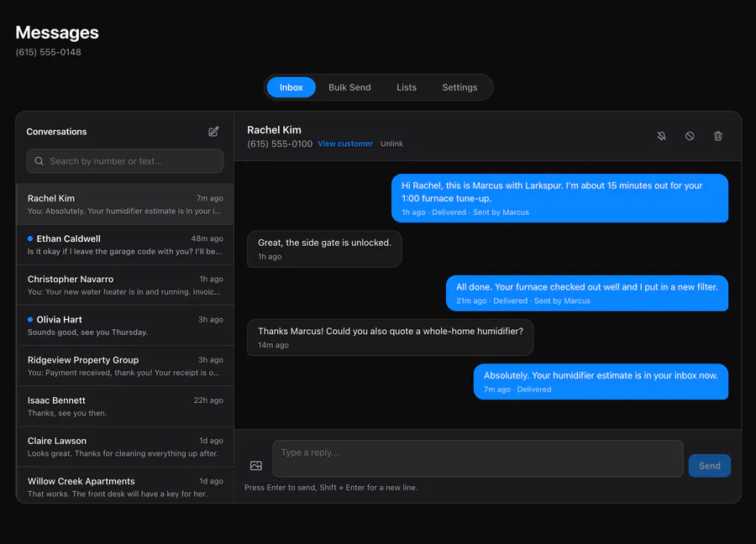Open the Bulk Send tab

click(349, 87)
